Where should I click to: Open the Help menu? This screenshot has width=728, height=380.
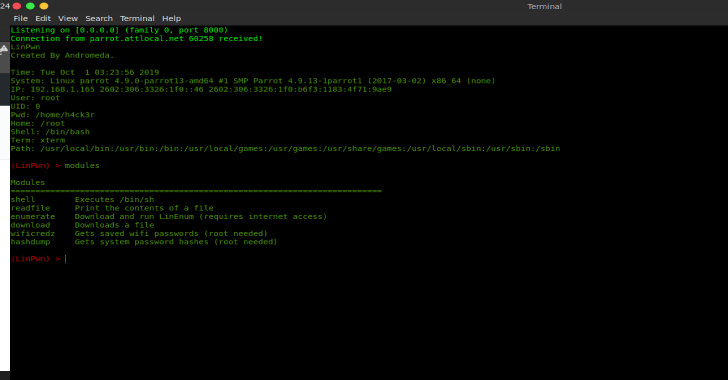[171, 19]
